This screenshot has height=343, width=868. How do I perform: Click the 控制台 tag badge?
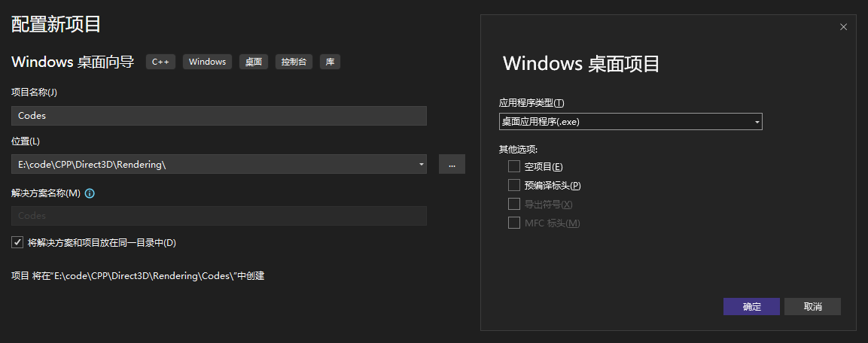[x=294, y=62]
